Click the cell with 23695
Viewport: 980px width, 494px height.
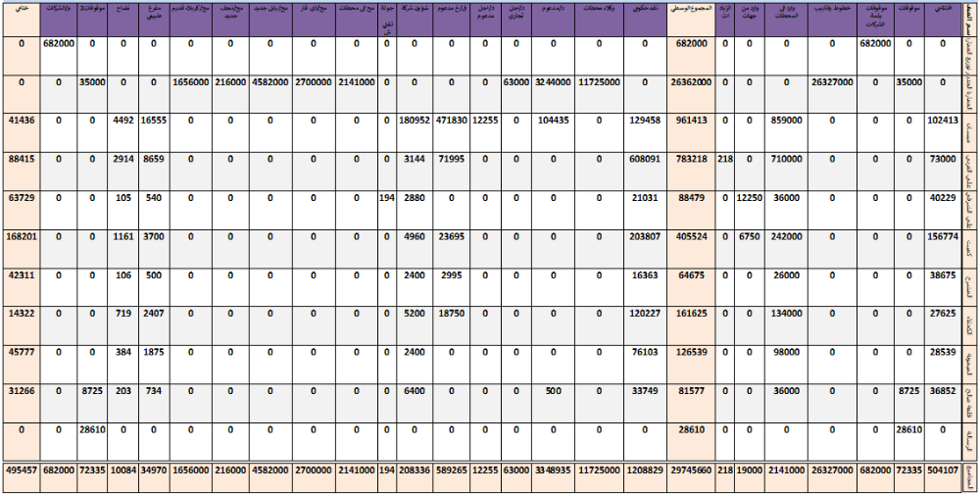pos(451,248)
